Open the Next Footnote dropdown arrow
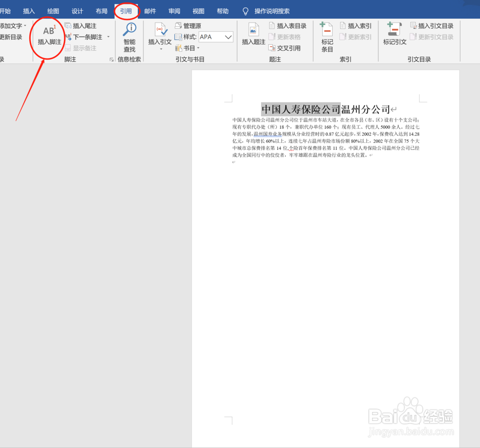480x448 pixels. coord(108,37)
